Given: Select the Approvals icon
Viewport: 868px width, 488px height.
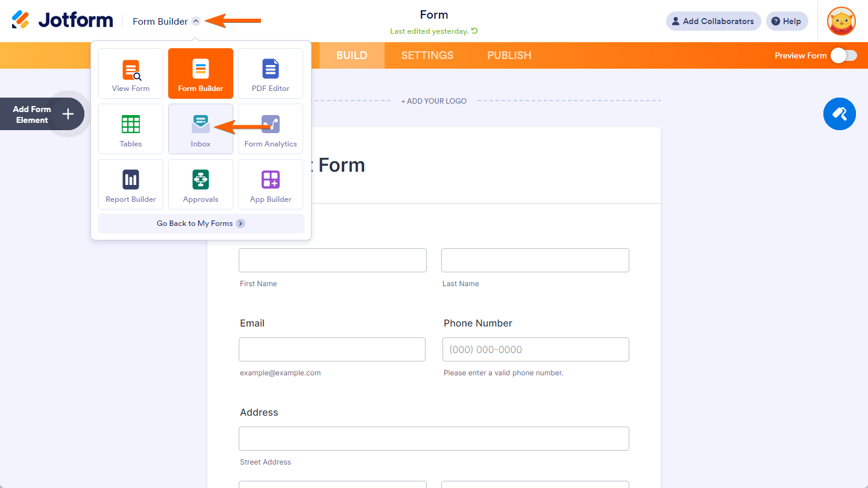Looking at the screenshot, I should pos(200,184).
